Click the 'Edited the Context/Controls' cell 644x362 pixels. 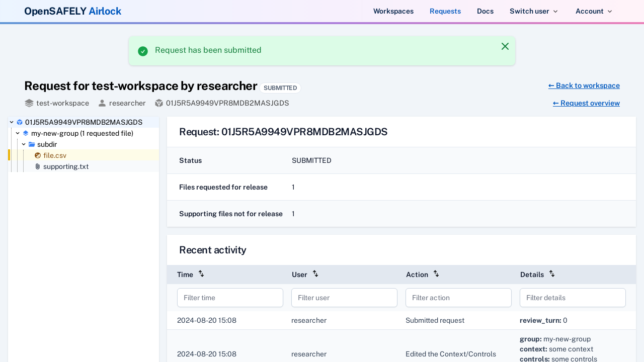(451, 354)
